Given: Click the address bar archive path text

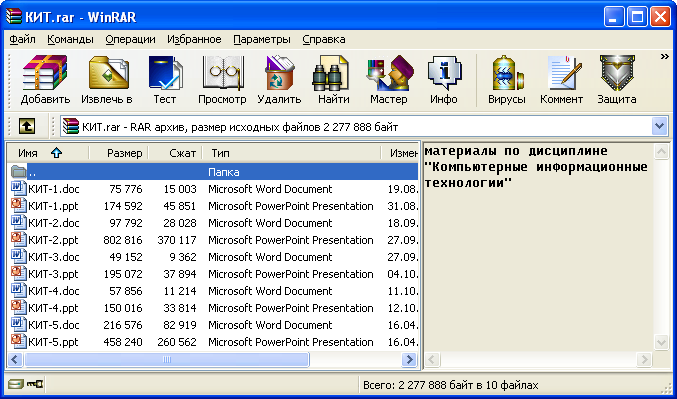Looking at the screenshot, I should (240, 127).
